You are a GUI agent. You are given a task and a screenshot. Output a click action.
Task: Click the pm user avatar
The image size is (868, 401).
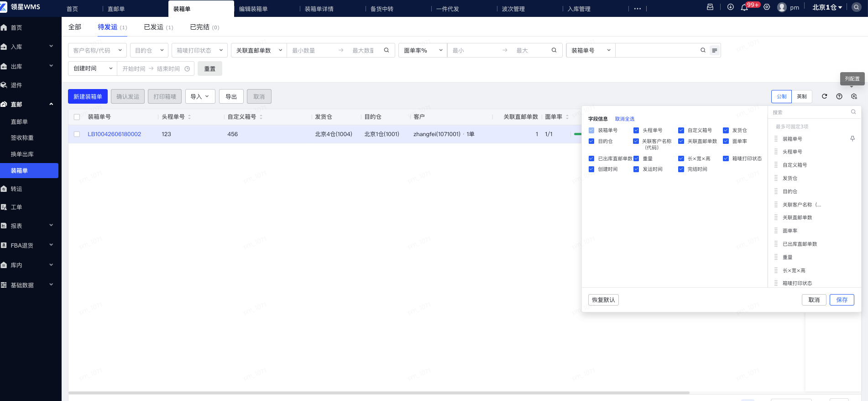tap(782, 7)
